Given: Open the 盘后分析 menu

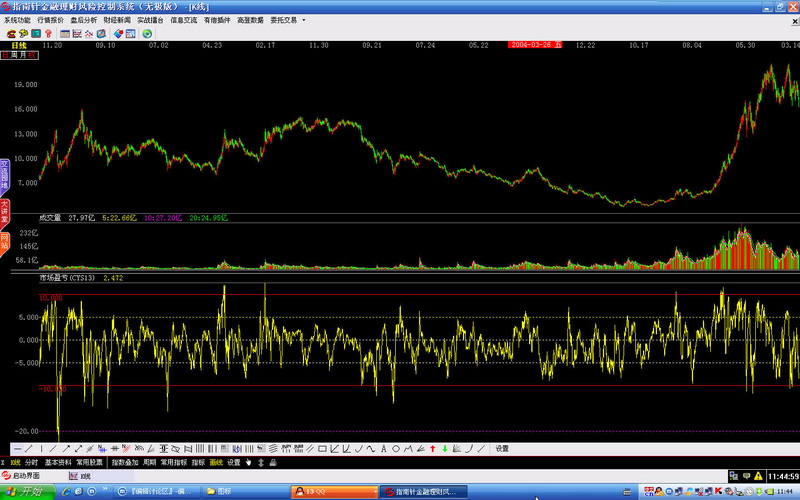Looking at the screenshot, I should coord(83,19).
